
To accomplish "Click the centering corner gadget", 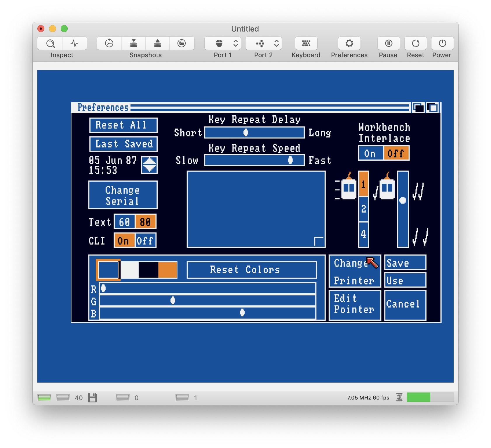I will (x=319, y=241).
